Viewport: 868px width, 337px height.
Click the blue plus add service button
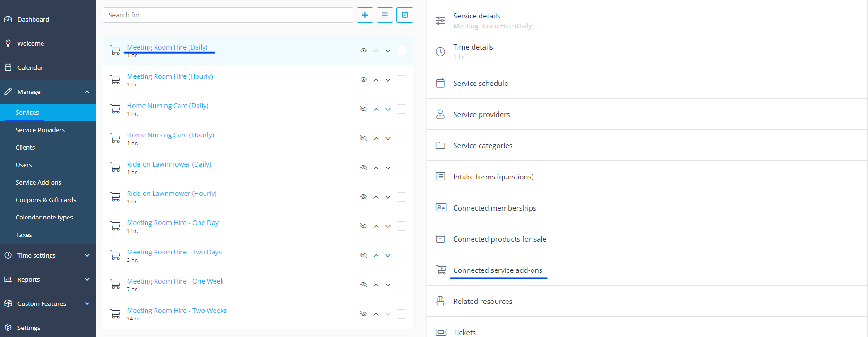tap(365, 15)
